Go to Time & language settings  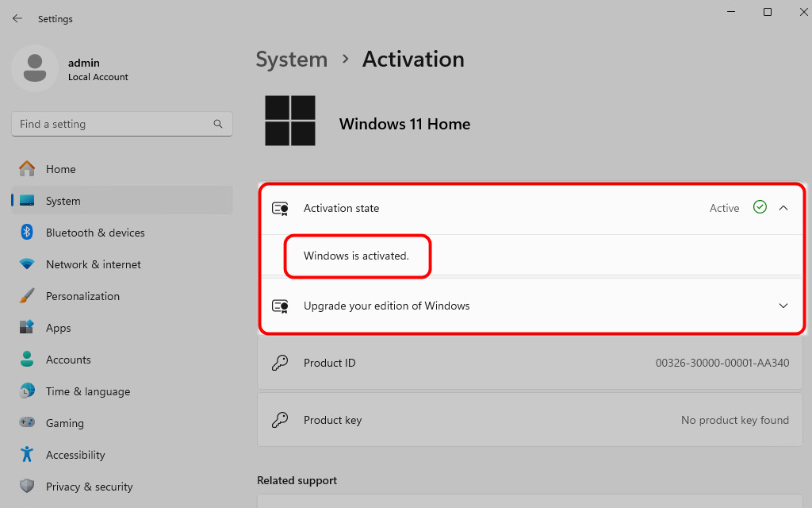coord(87,391)
